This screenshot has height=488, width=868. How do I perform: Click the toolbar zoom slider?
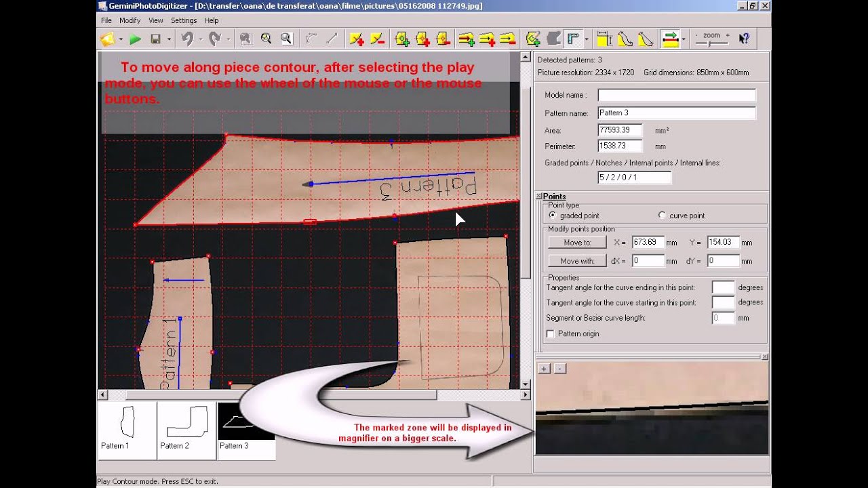click(x=711, y=43)
